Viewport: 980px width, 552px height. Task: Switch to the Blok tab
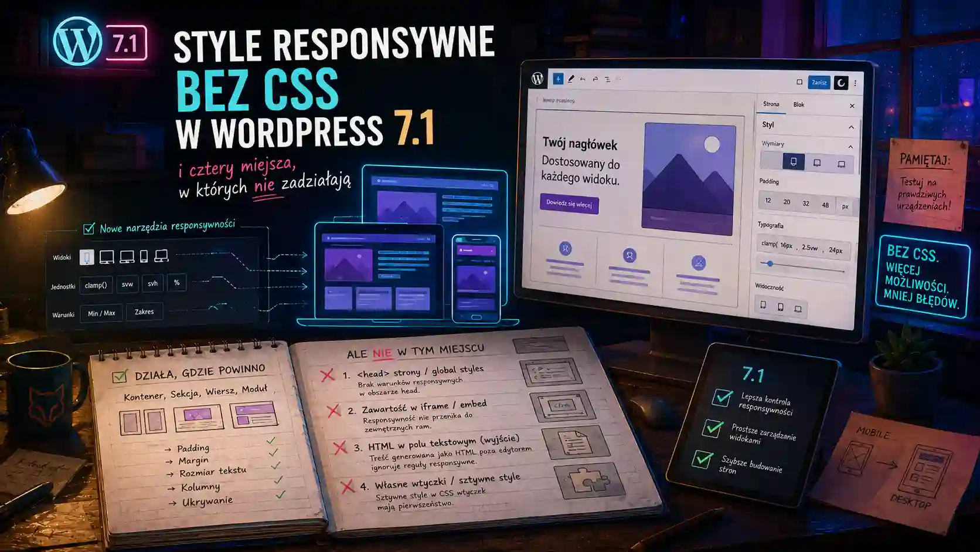tap(799, 105)
